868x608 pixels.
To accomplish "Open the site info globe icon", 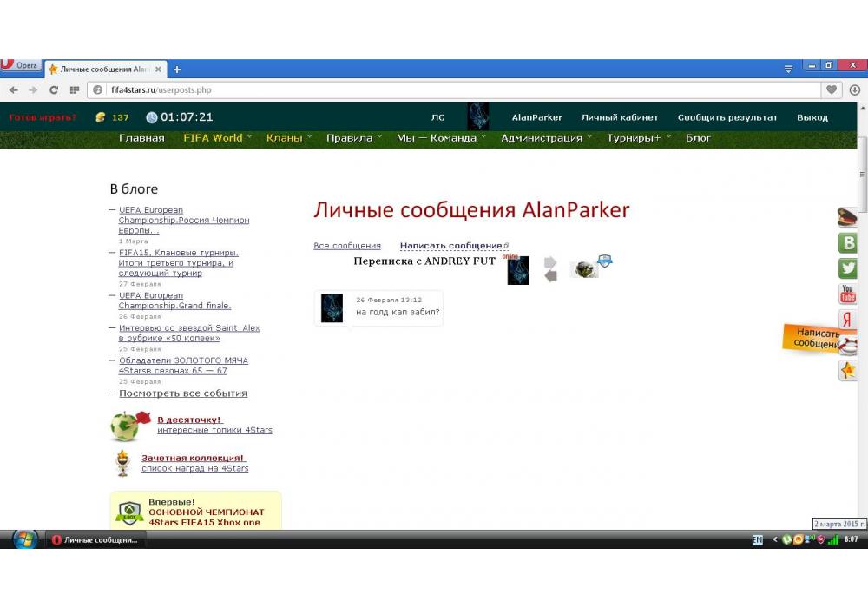I will [98, 89].
